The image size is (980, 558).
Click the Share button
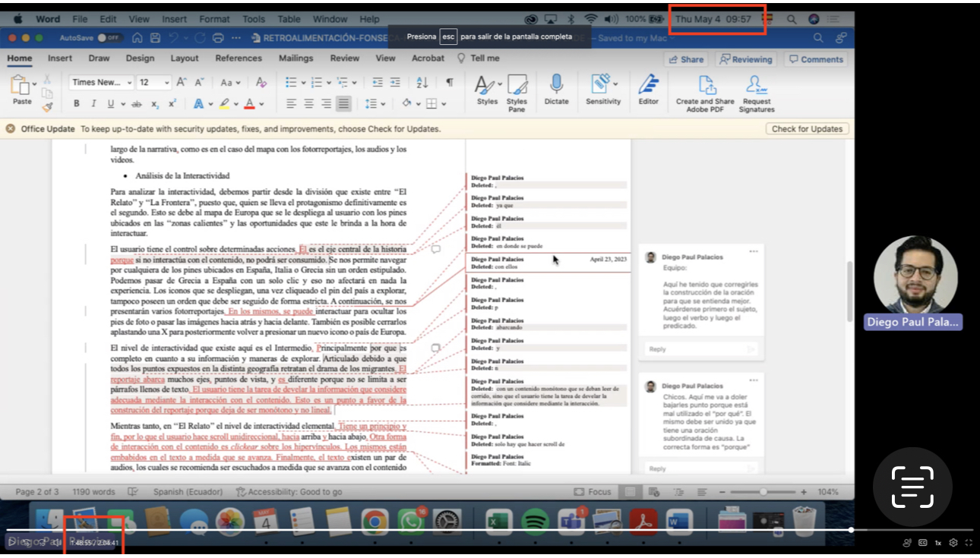point(684,59)
